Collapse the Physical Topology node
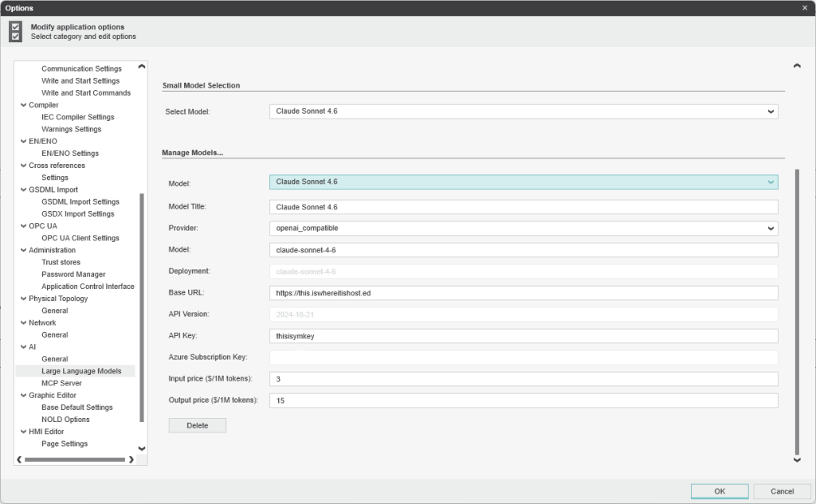The height and width of the screenshot is (504, 816). pos(23,299)
